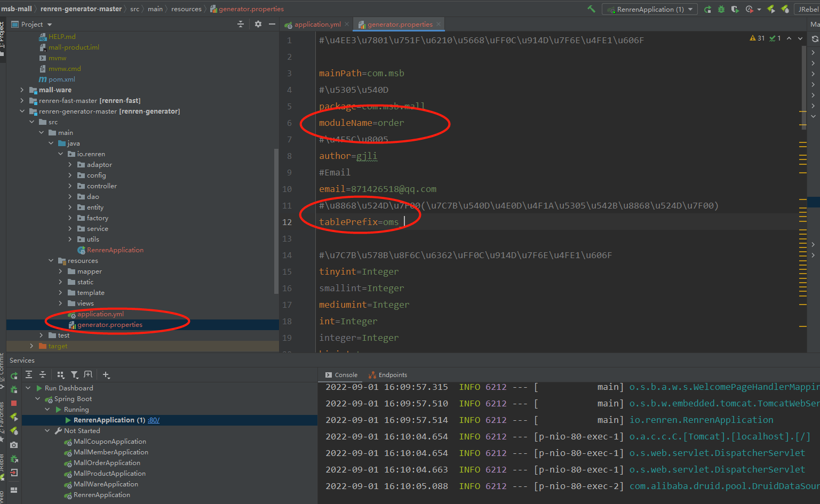Select application.yml in the resources folder
Screen dimensions: 820x504
click(95, 314)
